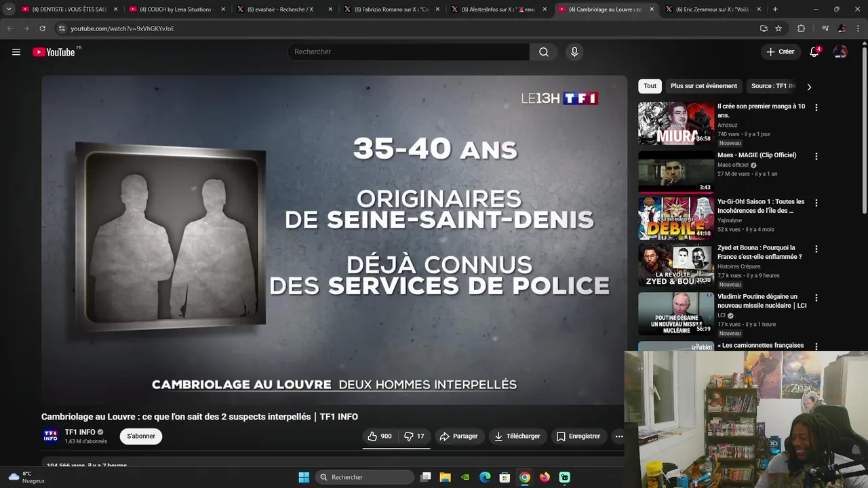
Task: Play the Cambriolage au Louvre video player
Action: [x=334, y=240]
